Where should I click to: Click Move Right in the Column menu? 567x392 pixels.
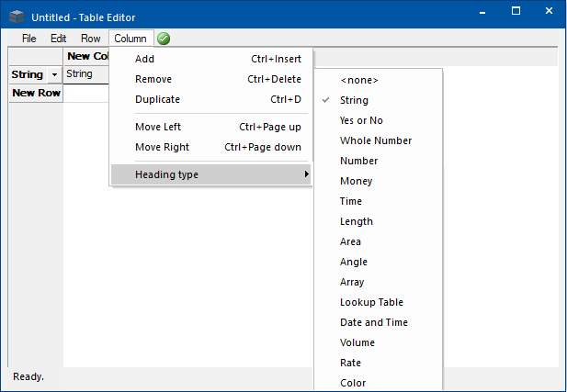pos(161,147)
